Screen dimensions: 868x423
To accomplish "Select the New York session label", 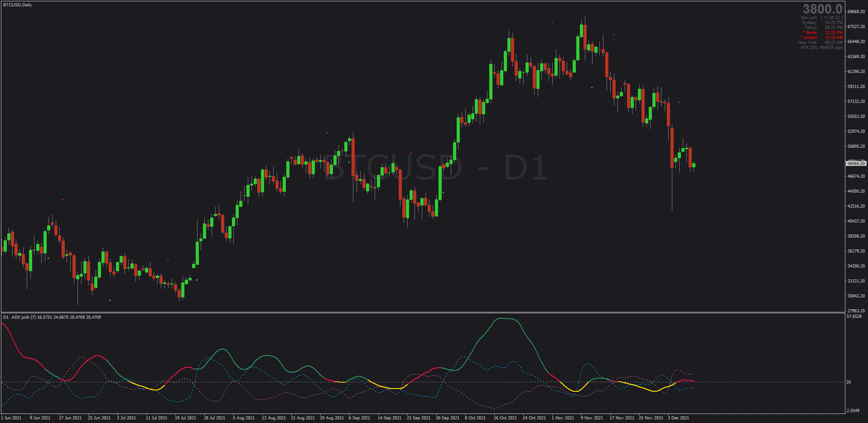I will pyautogui.click(x=807, y=43).
